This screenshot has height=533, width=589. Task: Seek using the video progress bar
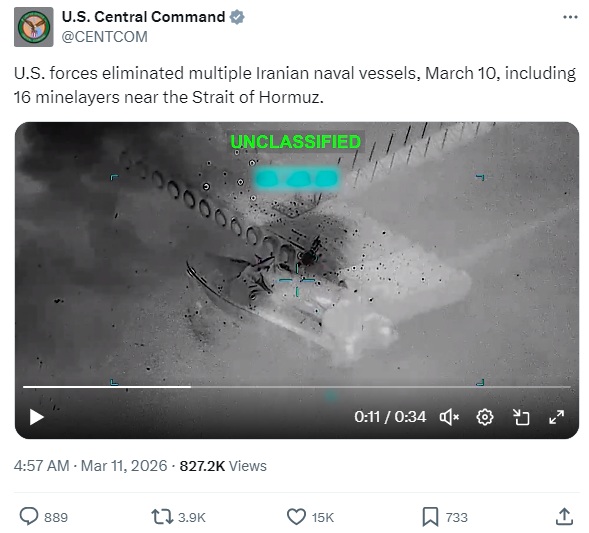click(297, 386)
